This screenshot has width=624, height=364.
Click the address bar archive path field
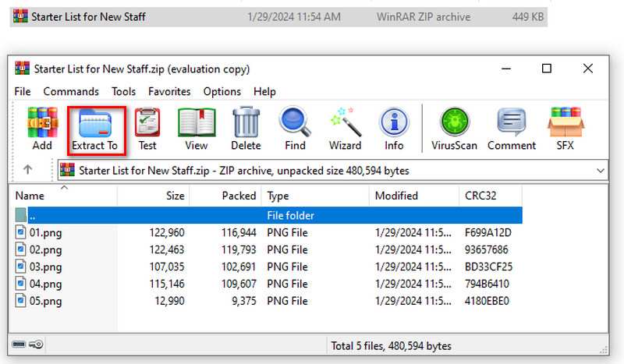pyautogui.click(x=333, y=170)
